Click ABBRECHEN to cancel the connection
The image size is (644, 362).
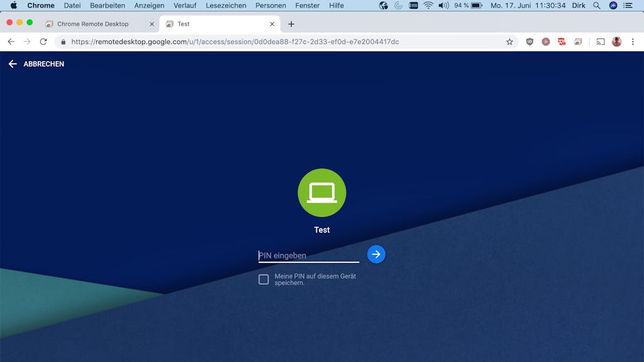click(x=36, y=64)
